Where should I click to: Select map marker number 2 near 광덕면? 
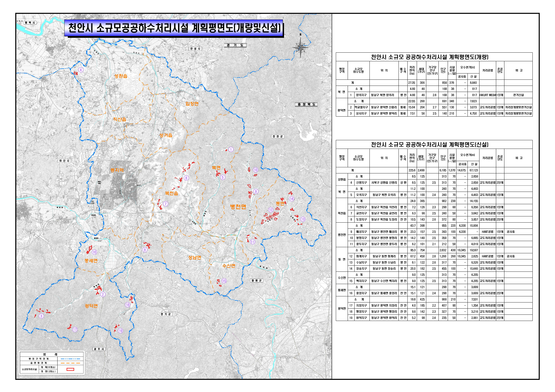click(103, 294)
